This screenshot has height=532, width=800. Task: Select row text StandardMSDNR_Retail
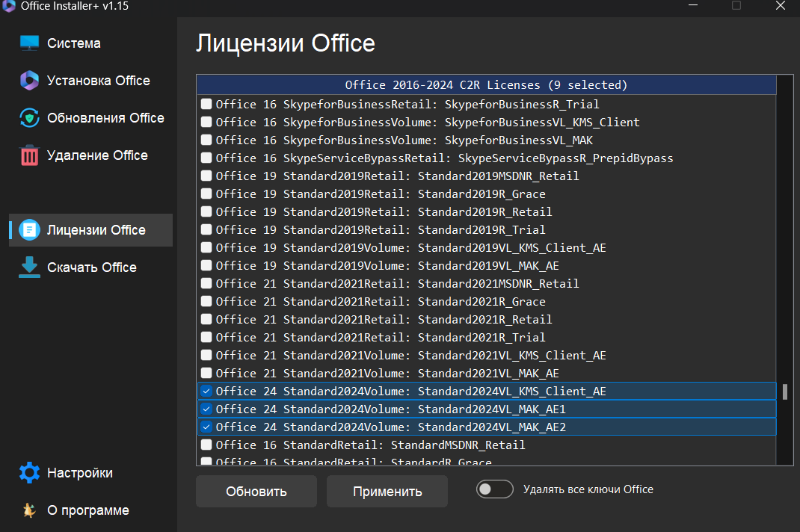click(370, 445)
